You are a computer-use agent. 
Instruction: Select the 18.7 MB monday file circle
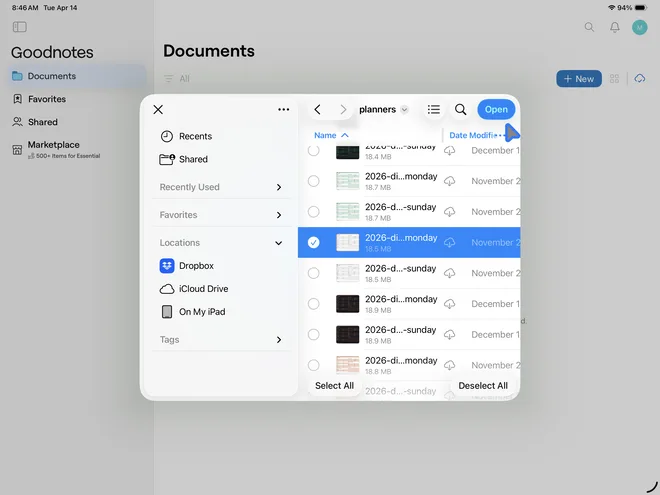(314, 181)
